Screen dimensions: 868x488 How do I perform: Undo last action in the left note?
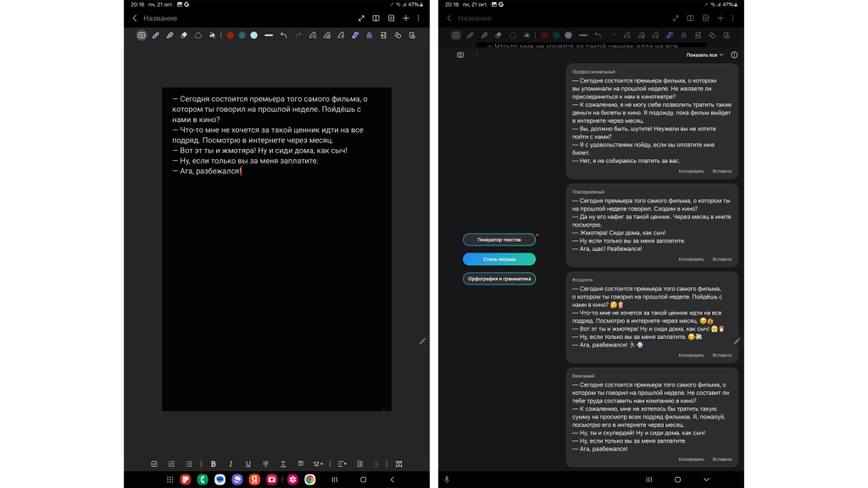[283, 36]
